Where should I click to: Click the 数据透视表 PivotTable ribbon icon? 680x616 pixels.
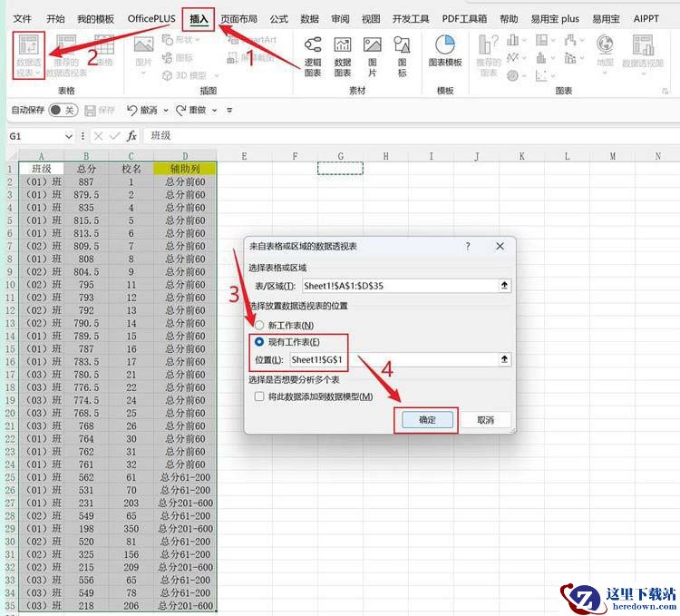pos(29,55)
